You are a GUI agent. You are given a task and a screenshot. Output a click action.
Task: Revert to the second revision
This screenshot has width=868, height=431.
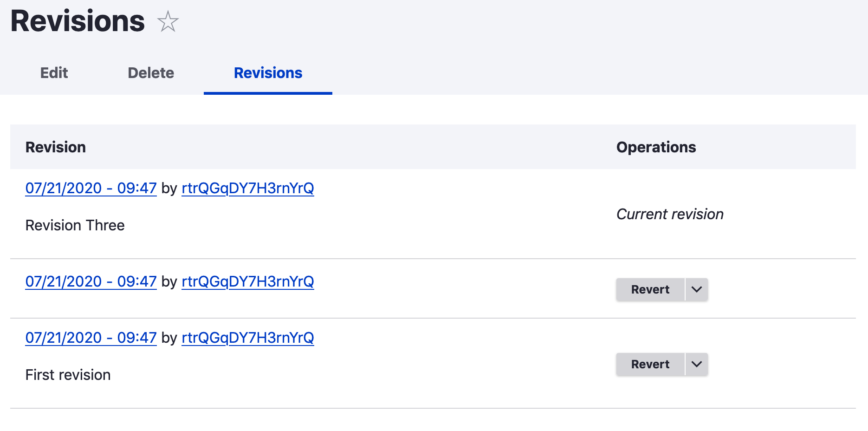click(x=650, y=289)
